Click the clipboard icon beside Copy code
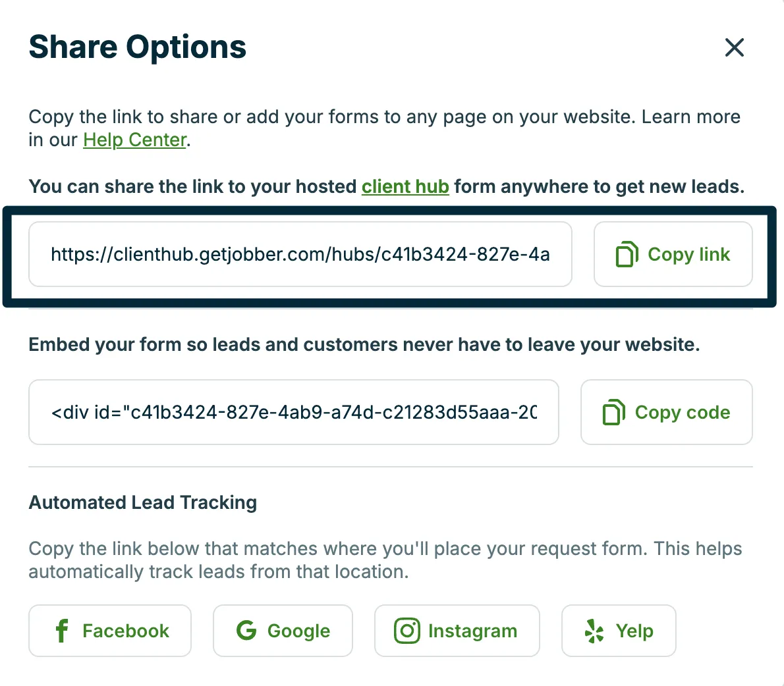The height and width of the screenshot is (686, 784). pos(613,412)
